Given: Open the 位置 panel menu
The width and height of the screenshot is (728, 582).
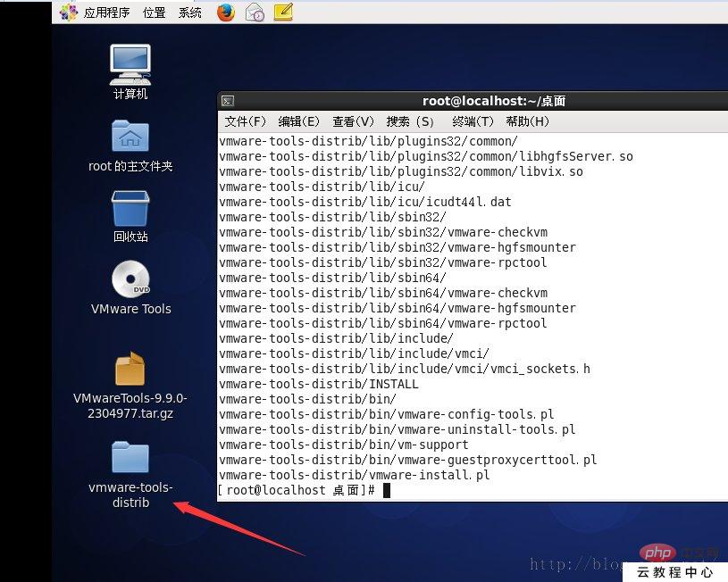Looking at the screenshot, I should click(x=155, y=12).
